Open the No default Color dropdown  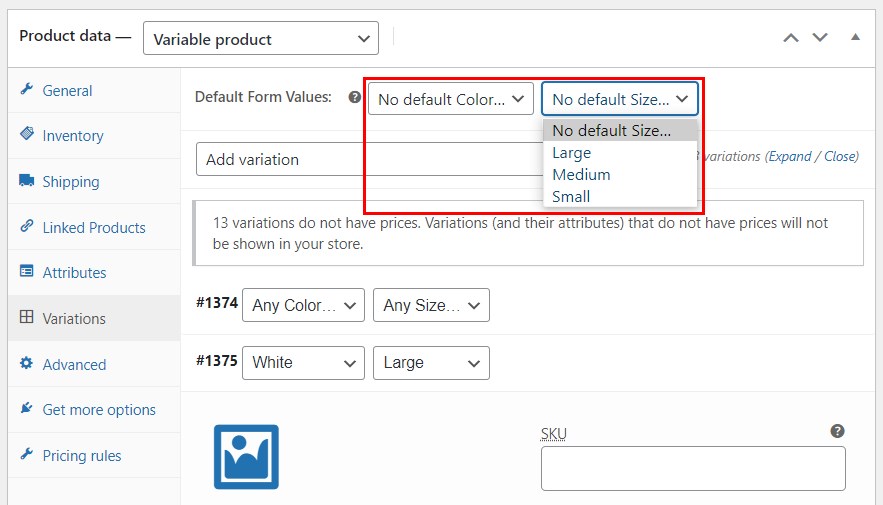451,100
